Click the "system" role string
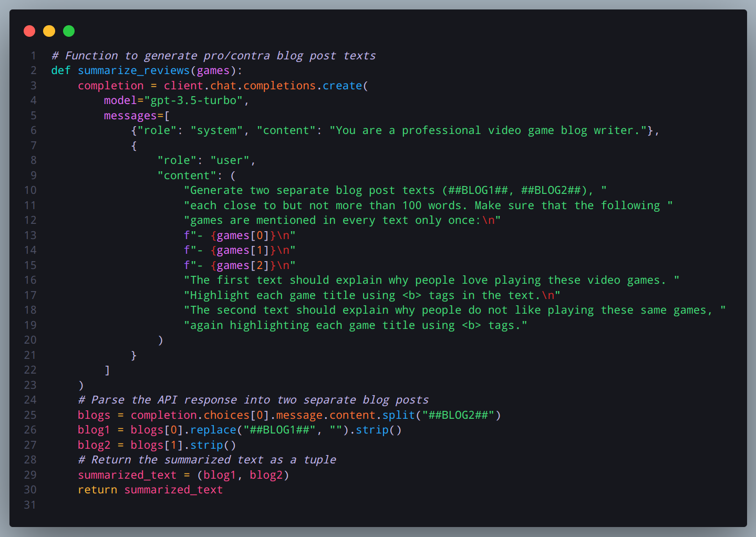This screenshot has width=756, height=537. (216, 130)
